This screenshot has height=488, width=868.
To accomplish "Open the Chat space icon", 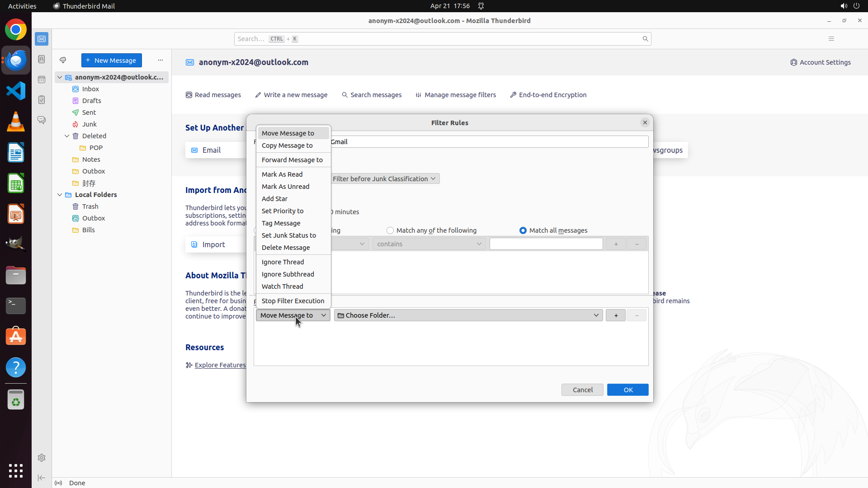I will 42,120.
